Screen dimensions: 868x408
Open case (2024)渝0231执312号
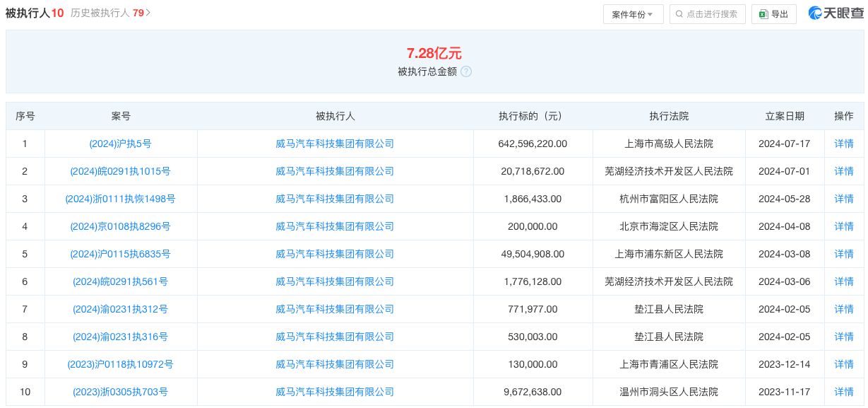[120, 309]
